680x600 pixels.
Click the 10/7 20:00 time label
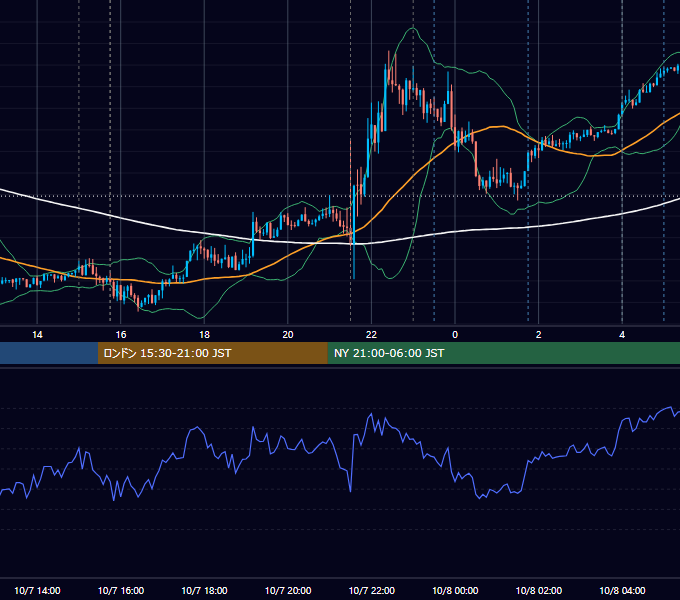[x=288, y=590]
